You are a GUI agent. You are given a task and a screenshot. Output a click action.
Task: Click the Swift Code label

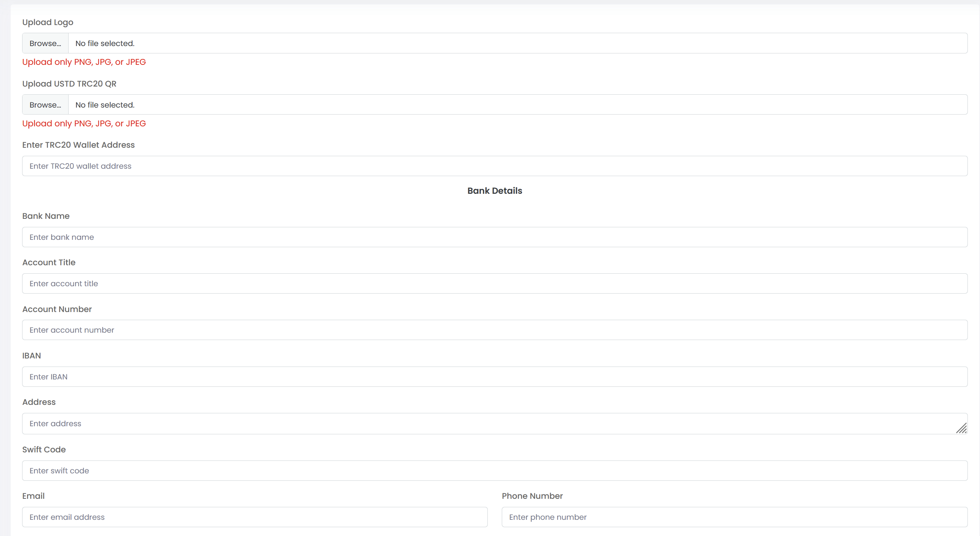pyautogui.click(x=44, y=449)
